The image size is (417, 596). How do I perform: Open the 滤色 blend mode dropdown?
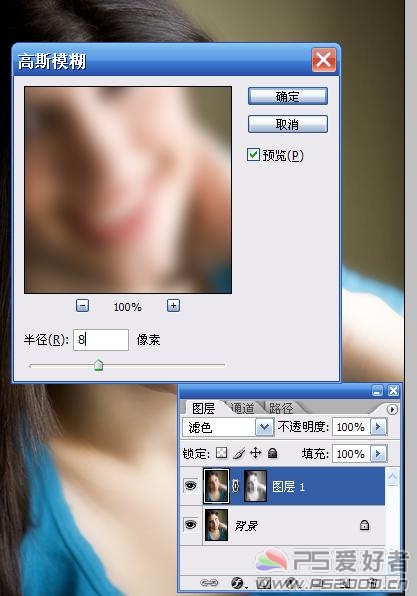click(264, 427)
